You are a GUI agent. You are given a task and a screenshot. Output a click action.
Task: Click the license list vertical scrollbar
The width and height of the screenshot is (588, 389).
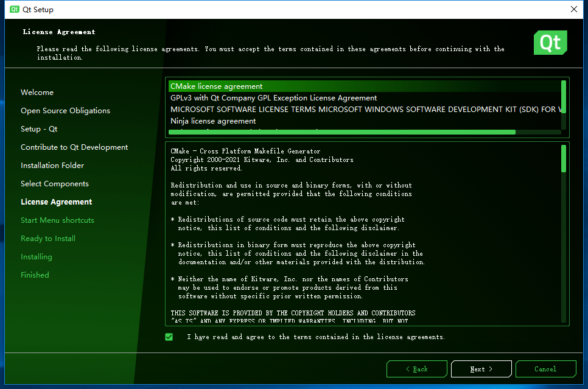(x=563, y=96)
